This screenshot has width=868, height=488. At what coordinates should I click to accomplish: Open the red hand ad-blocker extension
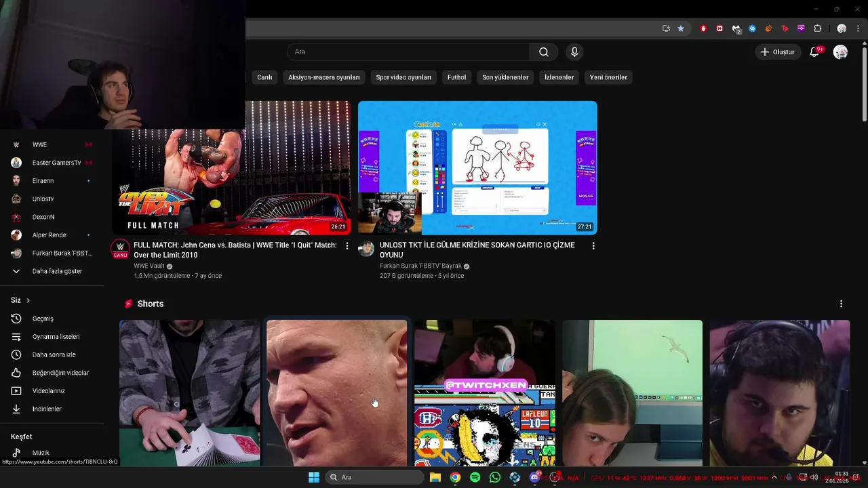(703, 28)
